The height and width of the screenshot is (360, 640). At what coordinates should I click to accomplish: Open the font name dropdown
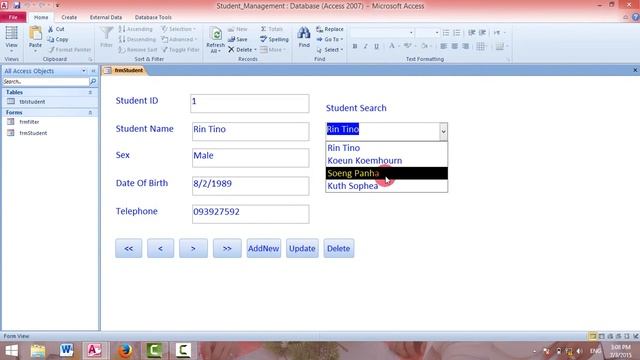411,33
